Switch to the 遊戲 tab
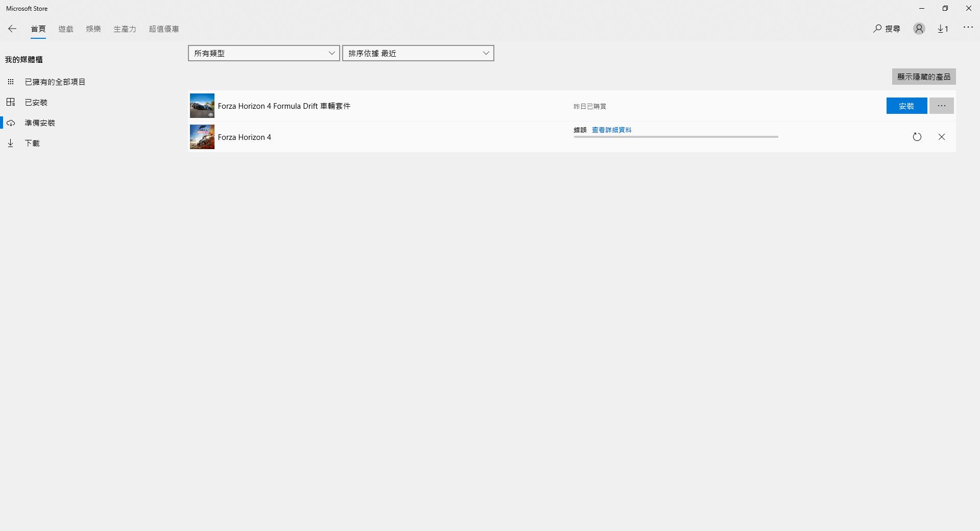 click(66, 29)
